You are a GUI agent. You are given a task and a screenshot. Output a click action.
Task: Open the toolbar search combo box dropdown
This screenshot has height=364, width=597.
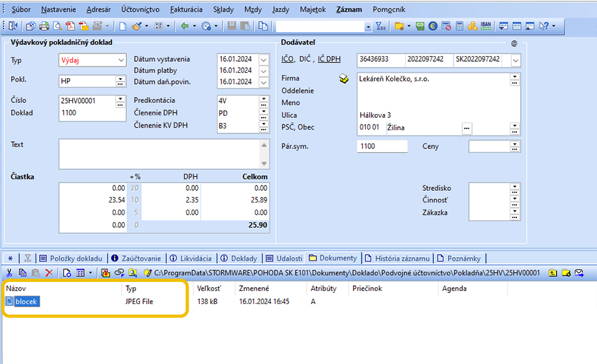point(368,27)
